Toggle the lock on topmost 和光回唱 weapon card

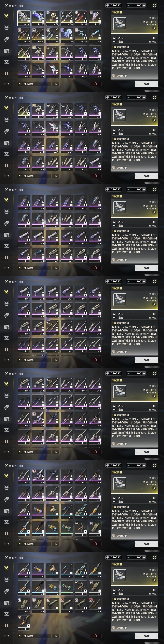tap(154, 28)
